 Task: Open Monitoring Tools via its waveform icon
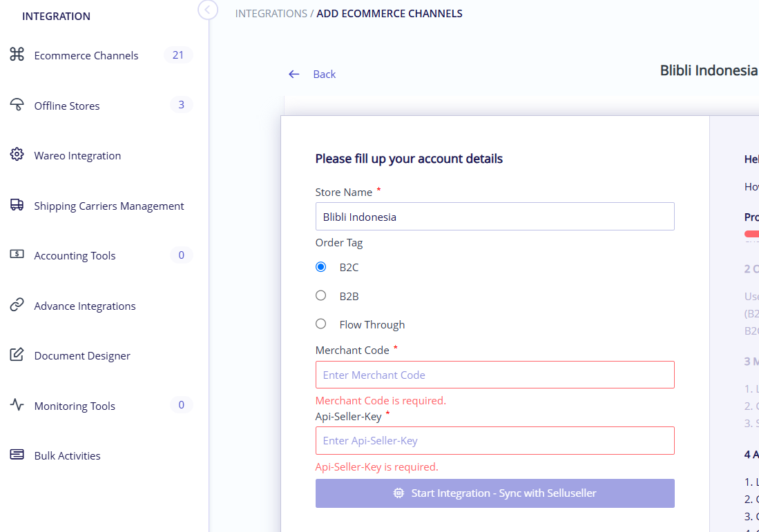pos(17,406)
